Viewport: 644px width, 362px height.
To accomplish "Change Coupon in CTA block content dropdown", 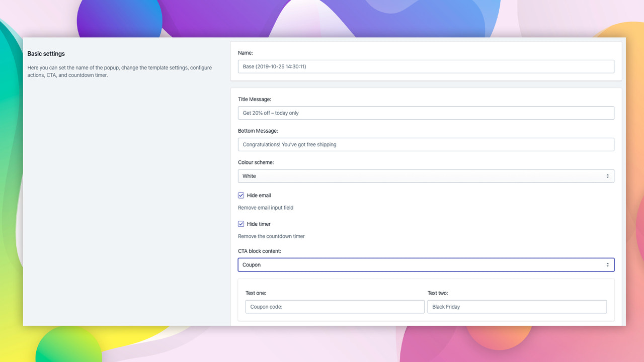I will [x=426, y=264].
